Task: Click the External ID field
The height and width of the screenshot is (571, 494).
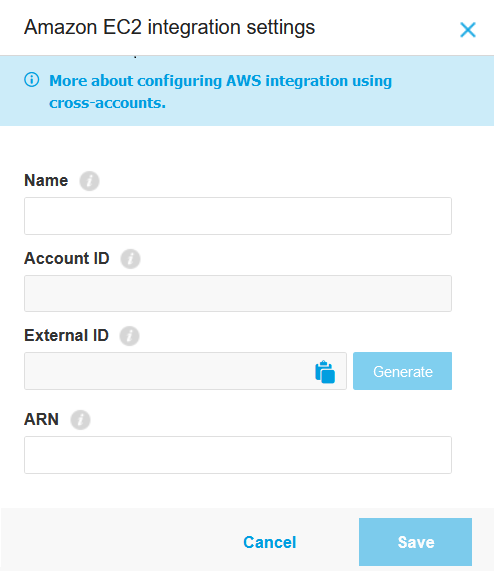Action: coord(185,371)
